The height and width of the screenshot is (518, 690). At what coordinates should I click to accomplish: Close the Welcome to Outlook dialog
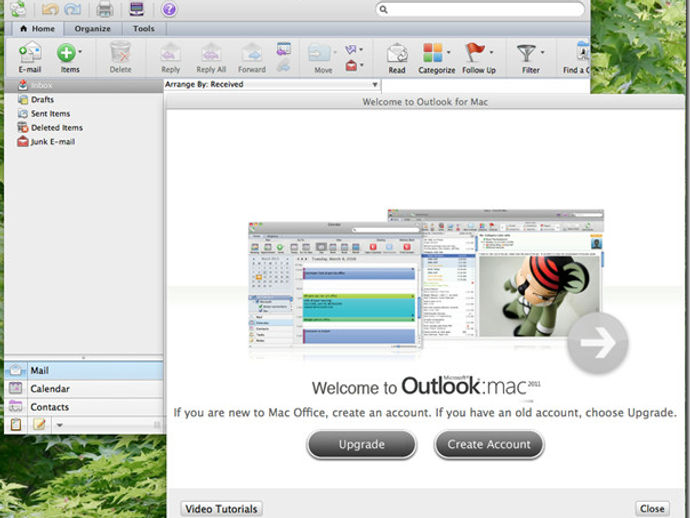(652, 509)
